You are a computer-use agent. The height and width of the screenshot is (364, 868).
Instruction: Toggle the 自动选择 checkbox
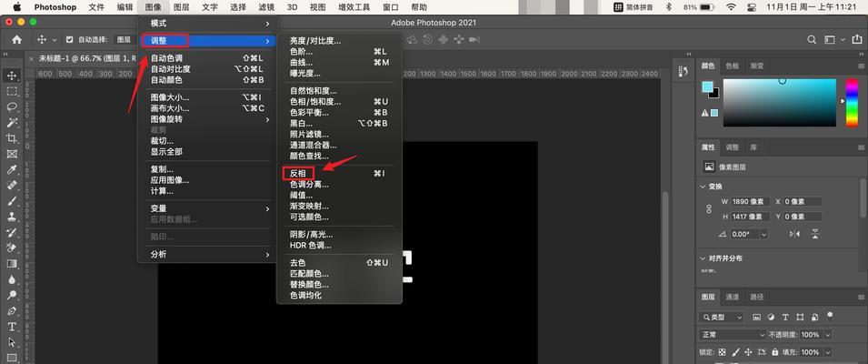70,40
